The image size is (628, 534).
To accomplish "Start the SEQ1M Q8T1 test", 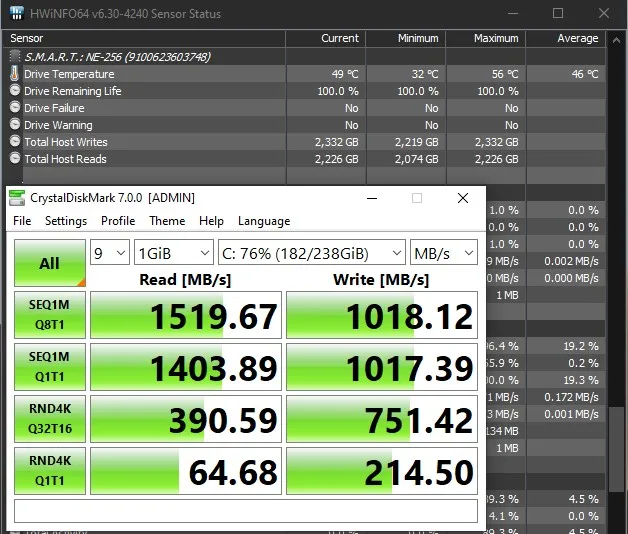I will (x=50, y=315).
